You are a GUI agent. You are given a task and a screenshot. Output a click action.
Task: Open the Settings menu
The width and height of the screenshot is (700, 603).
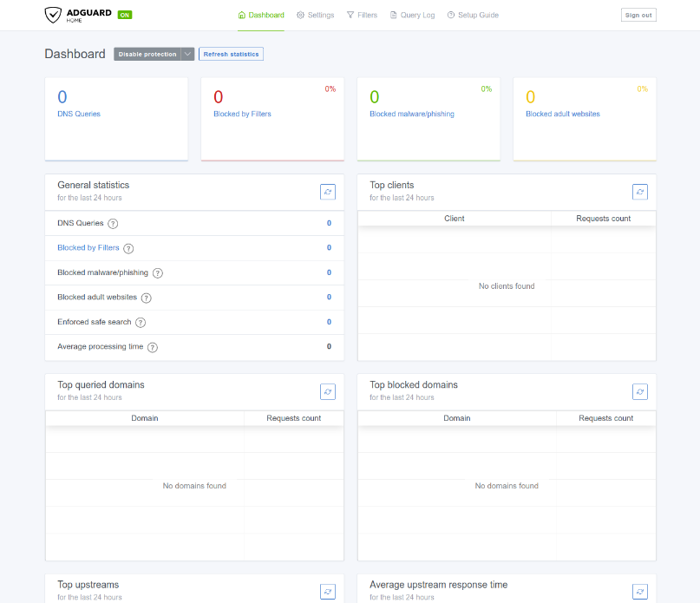click(x=315, y=15)
